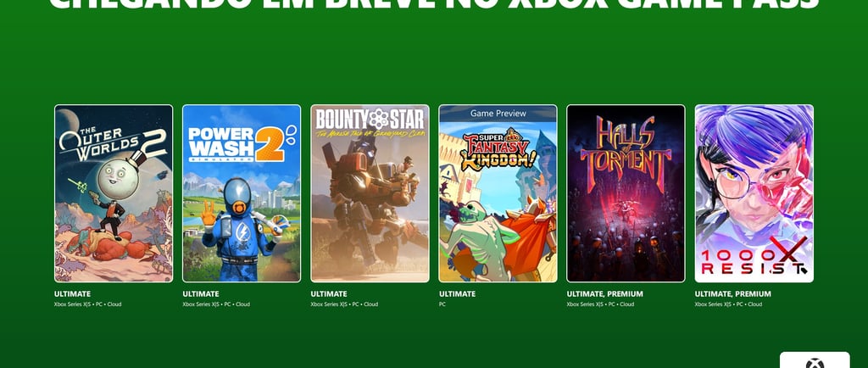This screenshot has width=868, height=368.
Task: Click ULTIMATE label under Bounty Star
Action: [x=329, y=294]
